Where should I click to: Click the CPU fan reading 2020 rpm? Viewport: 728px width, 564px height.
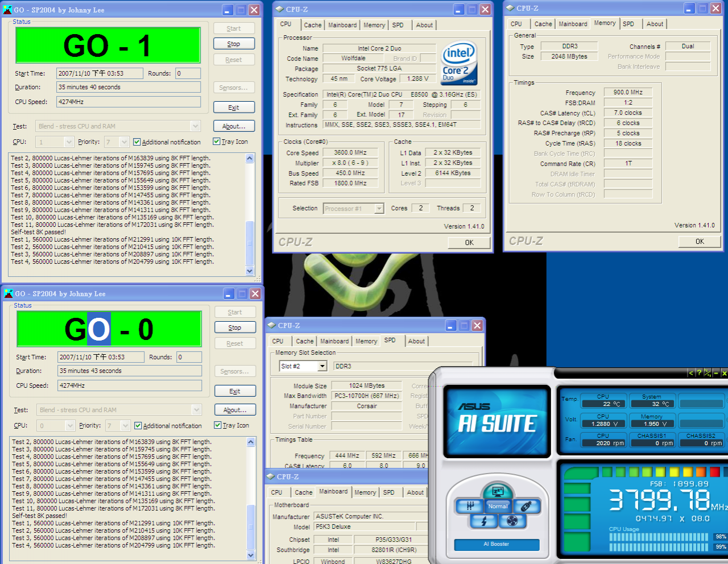603,443
